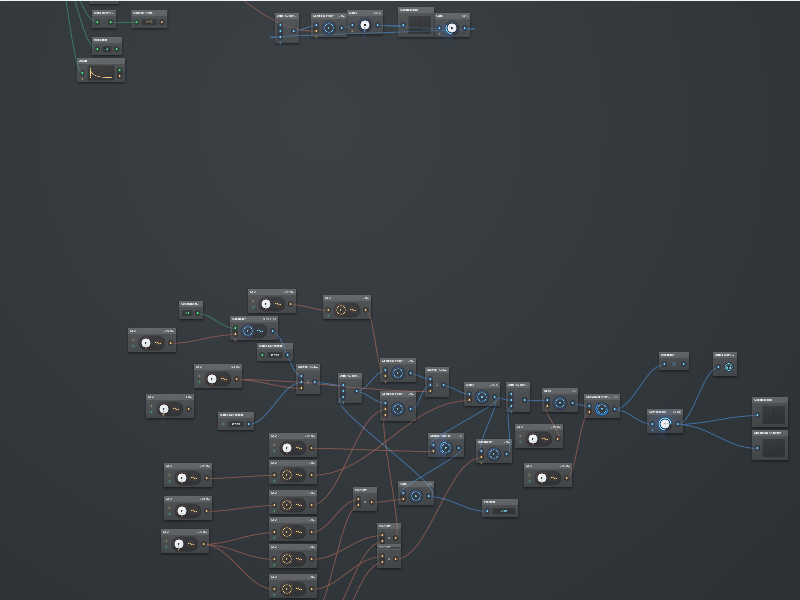
Task: Select the upper display node at graph output
Action: 769,412
